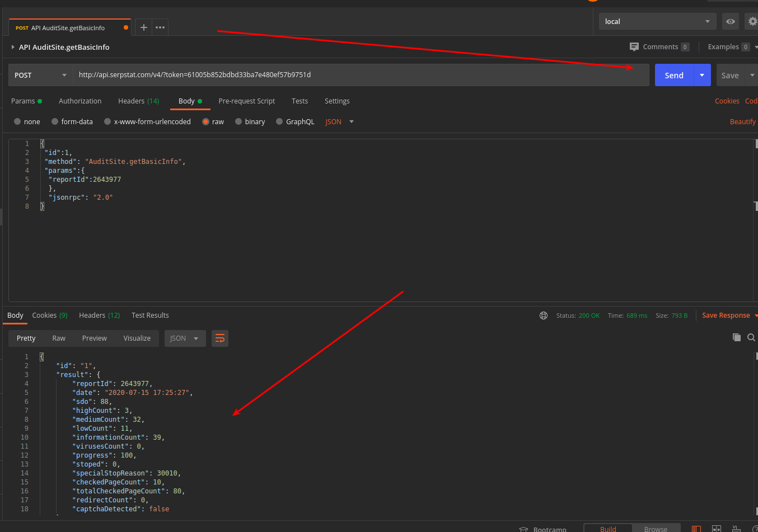
Task: Open the response Cookies (9) tab
Action: [x=50, y=316]
